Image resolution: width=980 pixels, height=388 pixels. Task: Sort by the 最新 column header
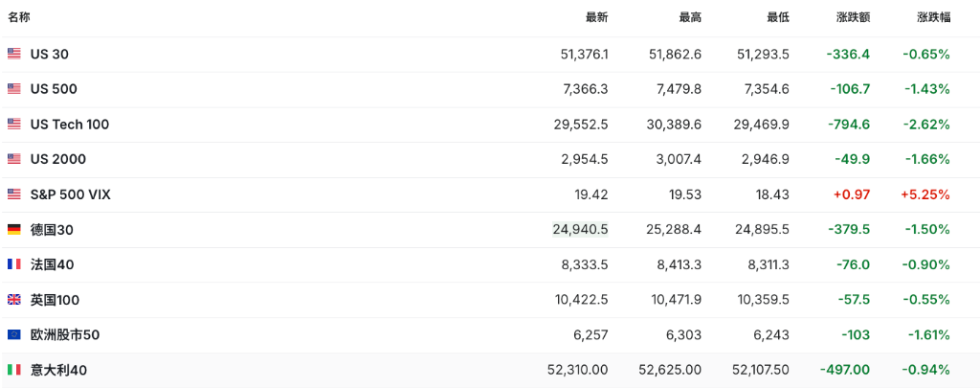[x=597, y=17]
